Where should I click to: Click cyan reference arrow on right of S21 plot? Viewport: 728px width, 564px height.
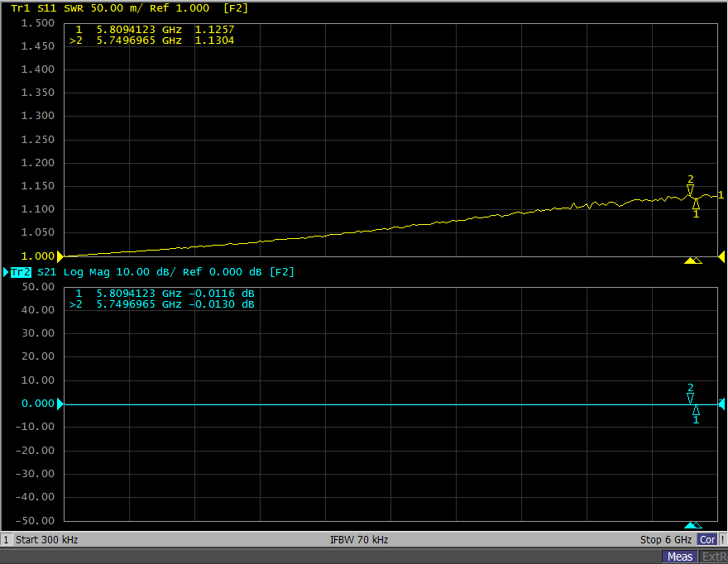[x=721, y=404]
